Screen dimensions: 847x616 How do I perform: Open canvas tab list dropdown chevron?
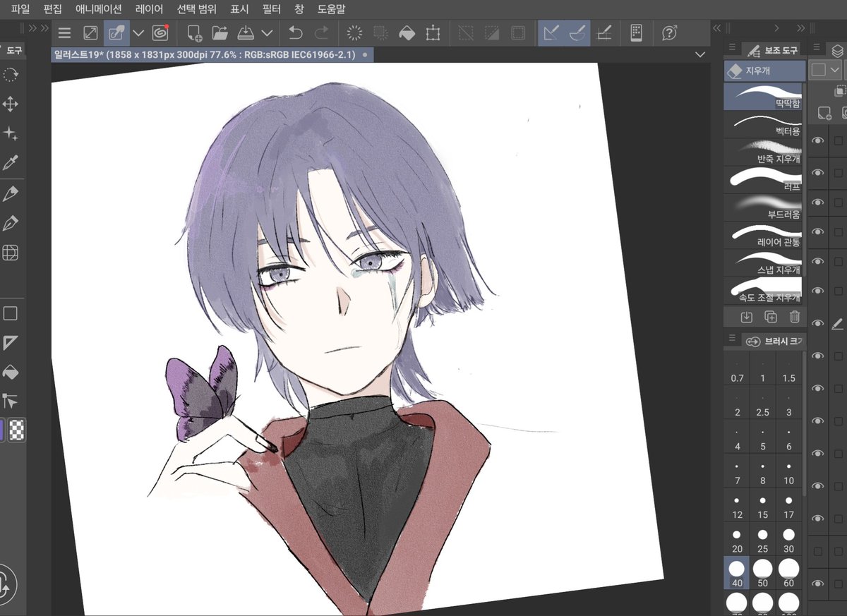pos(700,54)
